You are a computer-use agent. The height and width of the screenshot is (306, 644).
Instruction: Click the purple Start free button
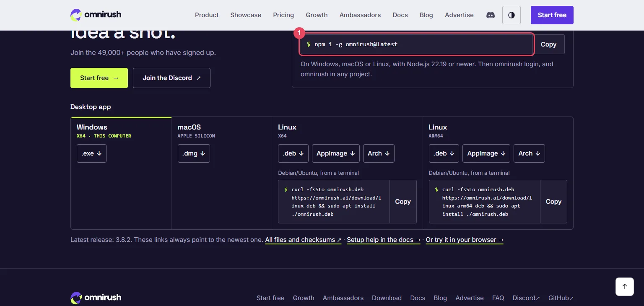coord(552,15)
